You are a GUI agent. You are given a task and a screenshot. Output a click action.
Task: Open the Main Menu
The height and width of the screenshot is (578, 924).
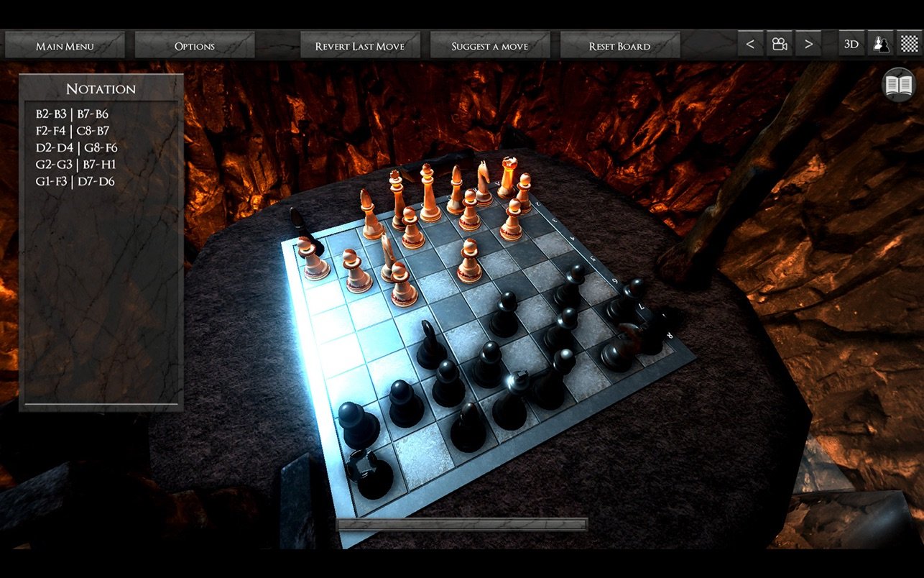coord(65,46)
